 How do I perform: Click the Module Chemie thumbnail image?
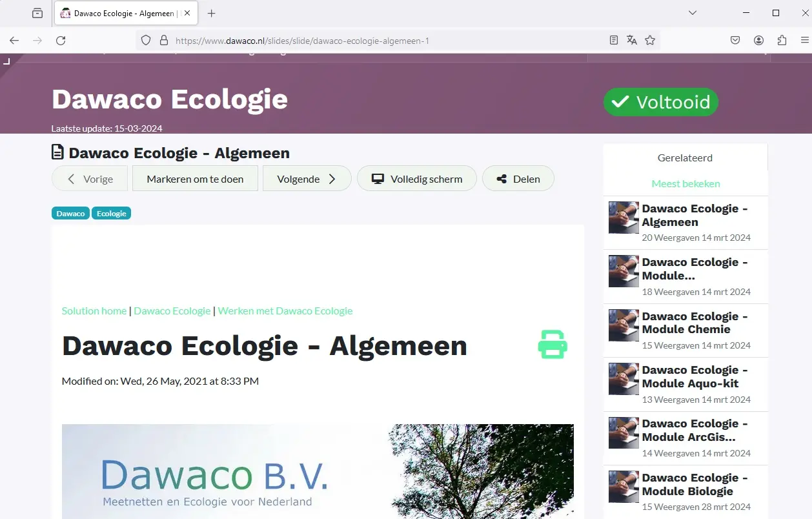click(624, 325)
